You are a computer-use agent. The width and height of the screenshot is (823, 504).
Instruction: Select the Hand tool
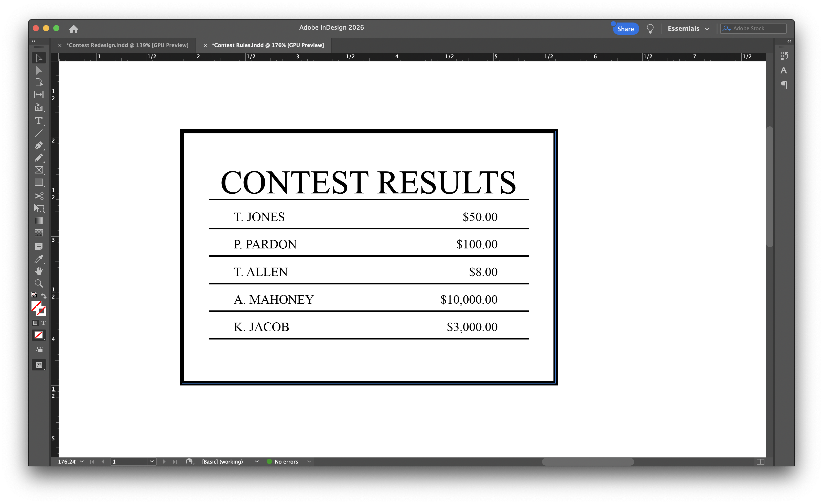pyautogui.click(x=39, y=271)
